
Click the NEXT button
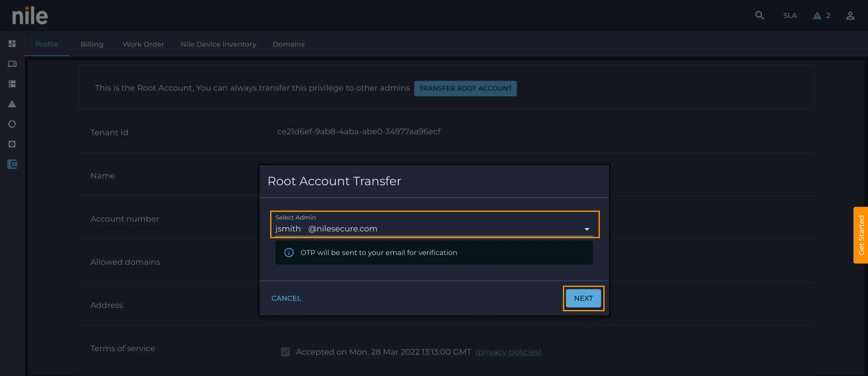(x=583, y=298)
